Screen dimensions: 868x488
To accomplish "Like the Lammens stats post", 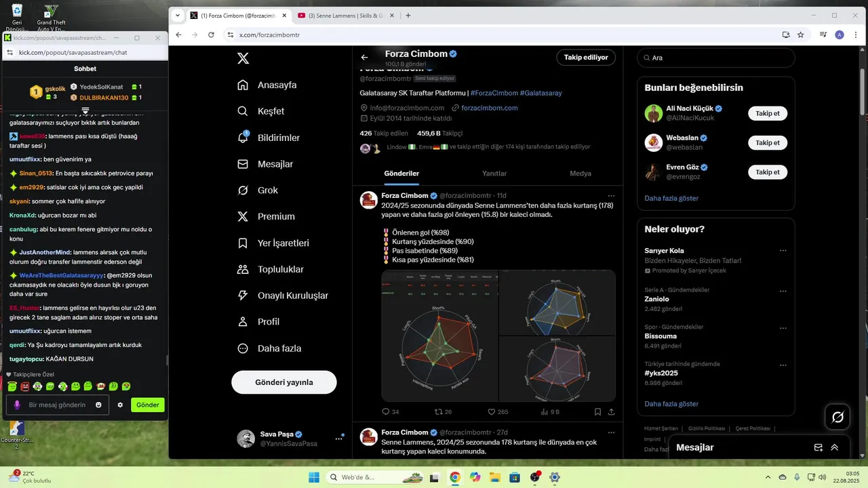I will (498, 411).
